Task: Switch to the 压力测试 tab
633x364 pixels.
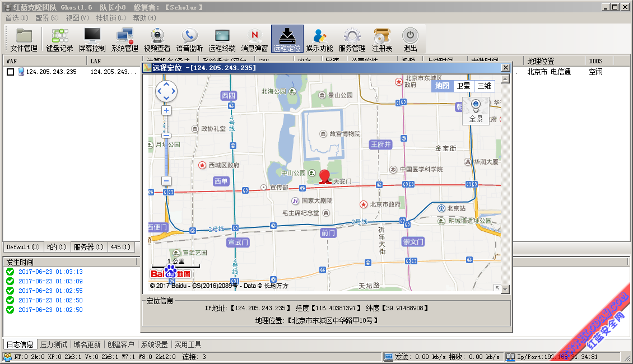Action: click(54, 344)
